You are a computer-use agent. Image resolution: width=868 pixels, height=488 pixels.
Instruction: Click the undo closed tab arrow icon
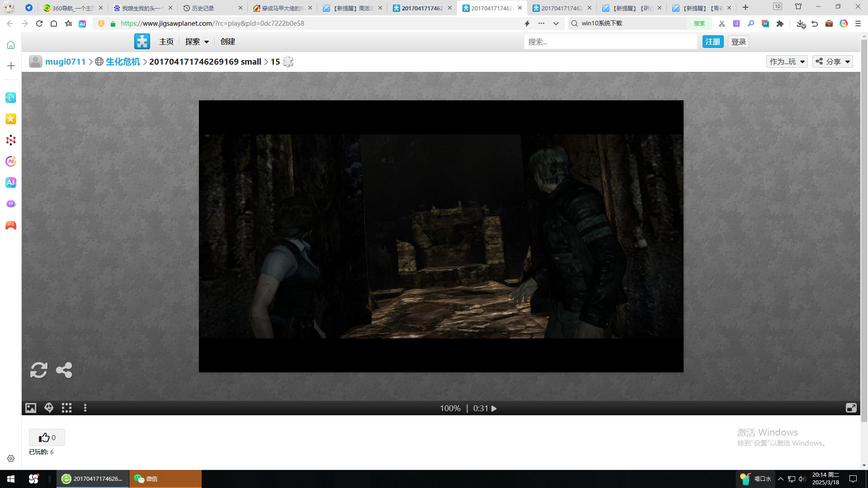[815, 23]
